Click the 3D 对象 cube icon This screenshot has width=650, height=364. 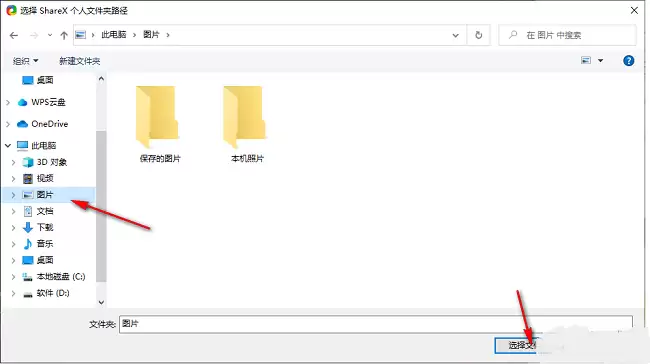[28, 162]
